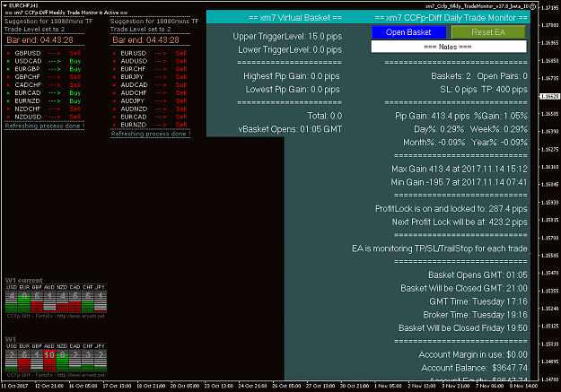
Task: Click 'Next Profit Lock will be at' line
Action: tap(460, 222)
